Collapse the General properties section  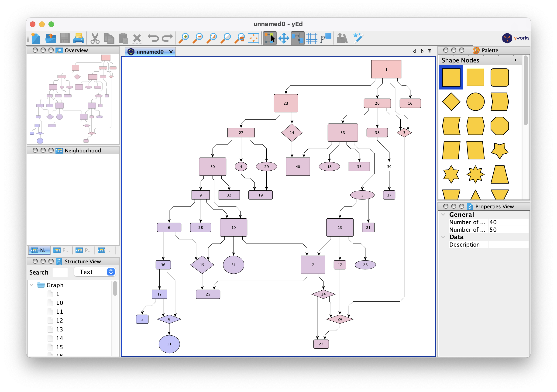[x=443, y=215]
